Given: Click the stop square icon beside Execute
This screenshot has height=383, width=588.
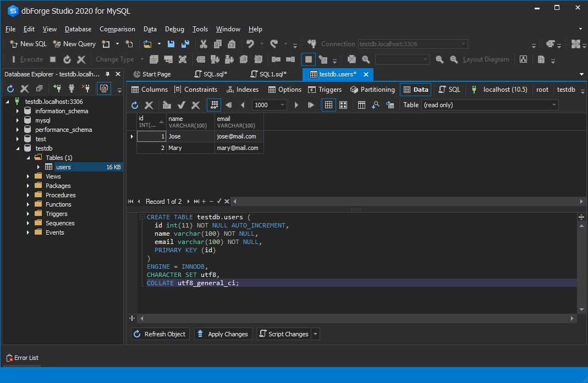Looking at the screenshot, I should (x=53, y=59).
